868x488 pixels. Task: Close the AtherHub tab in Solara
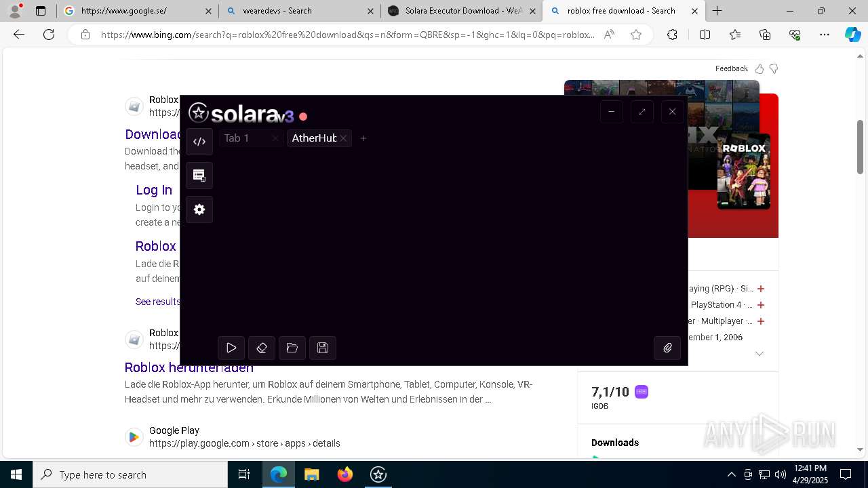(344, 138)
